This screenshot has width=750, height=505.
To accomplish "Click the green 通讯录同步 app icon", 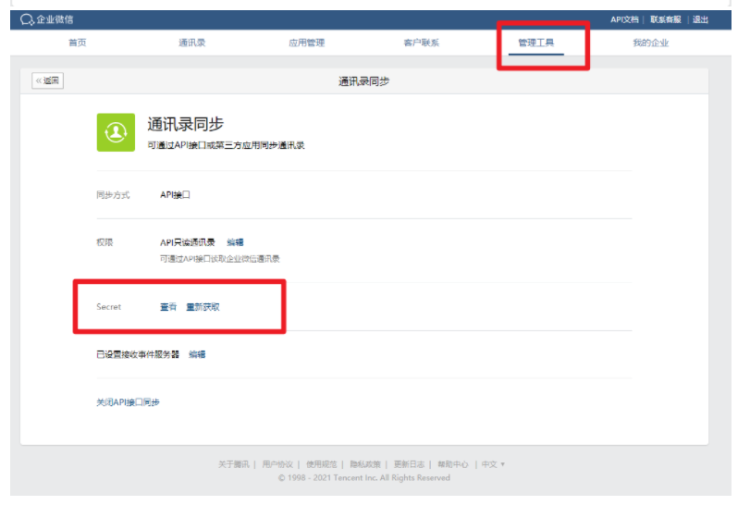I will pyautogui.click(x=115, y=132).
